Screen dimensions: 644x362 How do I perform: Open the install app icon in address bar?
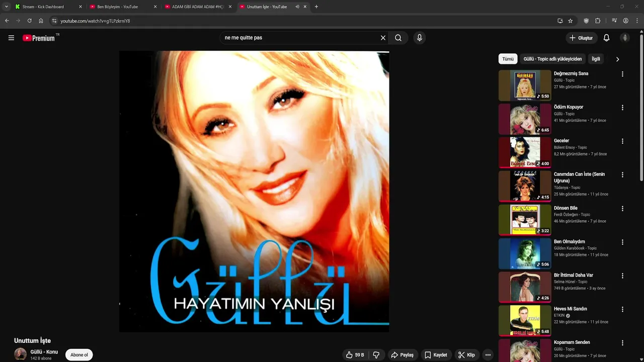click(x=560, y=21)
